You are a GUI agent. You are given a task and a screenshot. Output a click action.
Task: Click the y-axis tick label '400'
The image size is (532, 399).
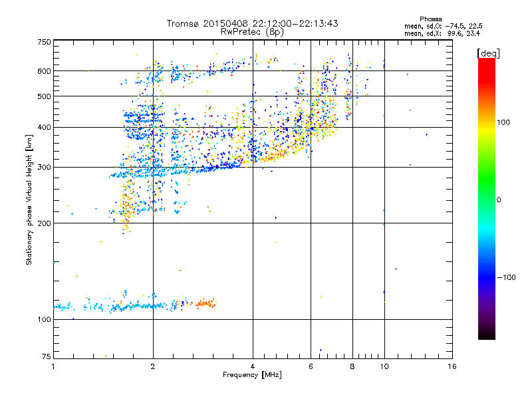coord(44,127)
